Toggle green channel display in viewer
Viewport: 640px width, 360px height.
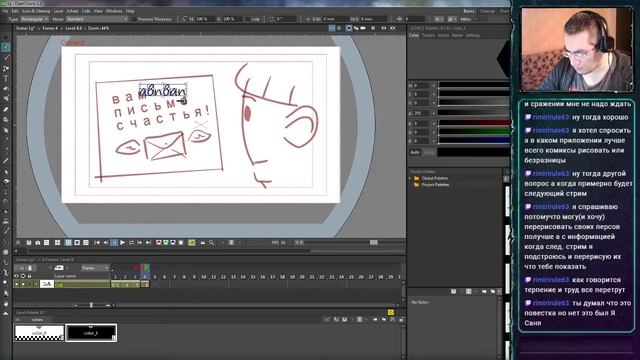(x=166, y=242)
